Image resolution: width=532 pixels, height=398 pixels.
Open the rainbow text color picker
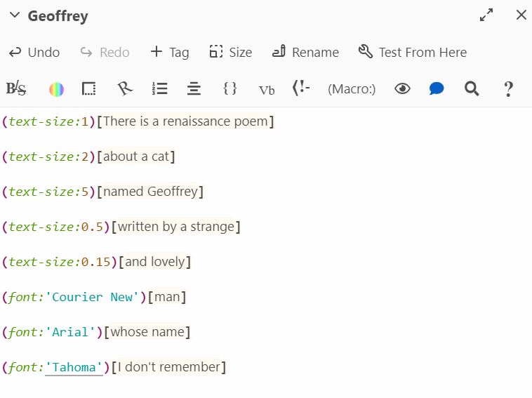tap(56, 90)
